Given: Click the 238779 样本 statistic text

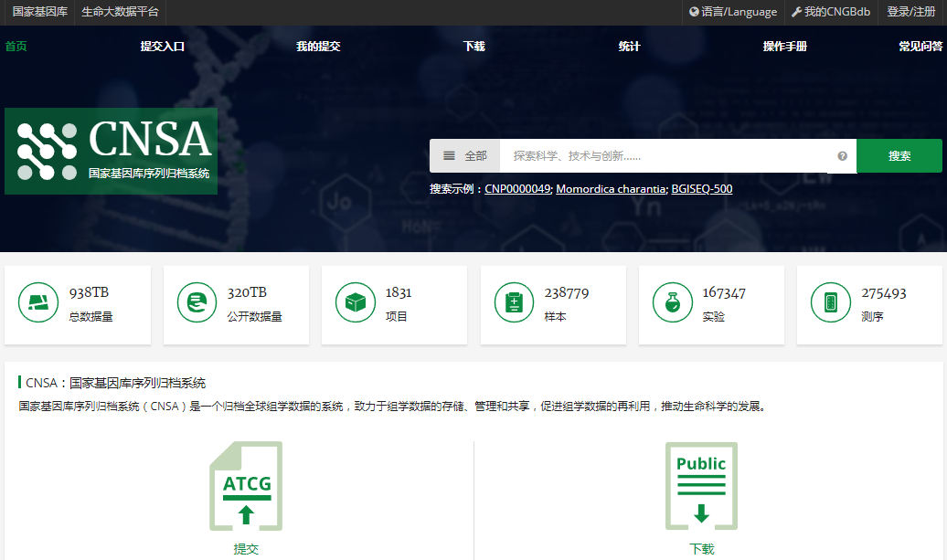Looking at the screenshot, I should (567, 304).
